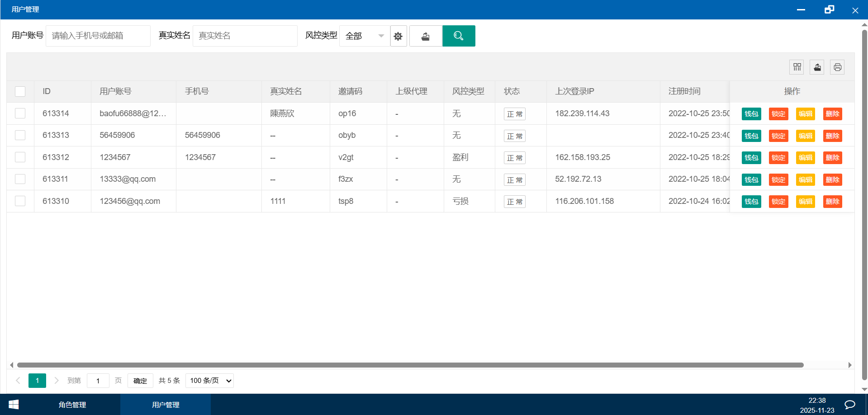Click the export icon next to search
This screenshot has height=415, width=868.
pos(425,36)
